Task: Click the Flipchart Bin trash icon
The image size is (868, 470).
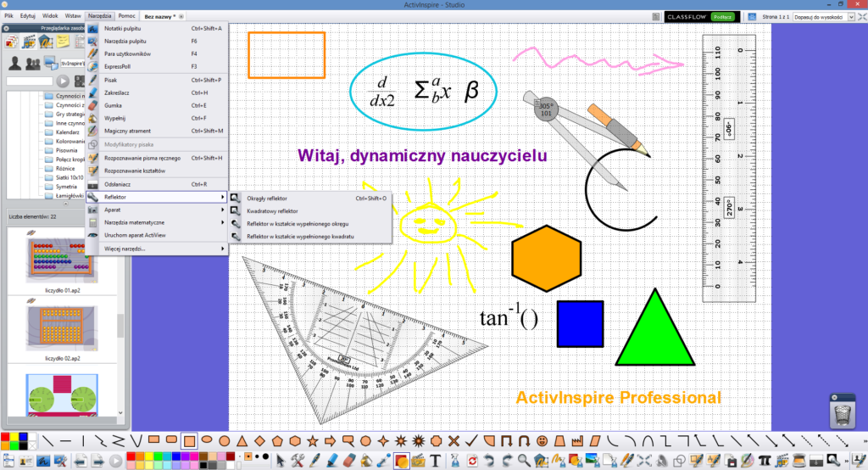Action: pyautogui.click(x=843, y=413)
